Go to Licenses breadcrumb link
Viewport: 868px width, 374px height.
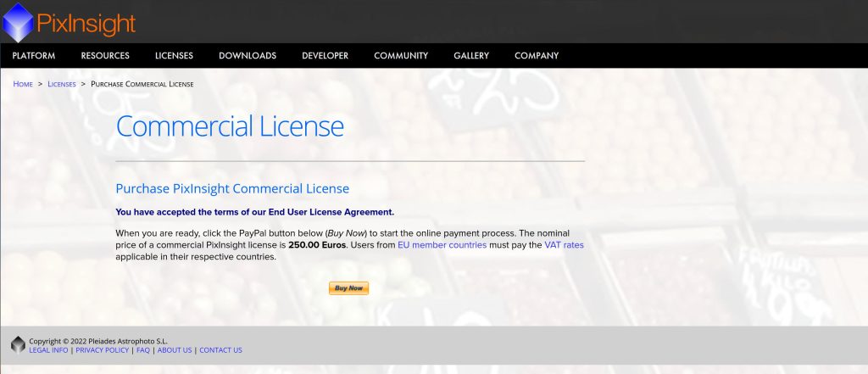(61, 84)
